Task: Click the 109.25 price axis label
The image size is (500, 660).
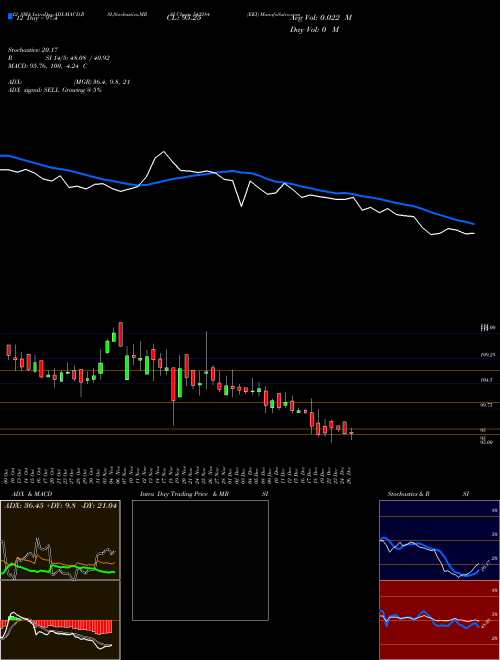Action: click(x=487, y=355)
